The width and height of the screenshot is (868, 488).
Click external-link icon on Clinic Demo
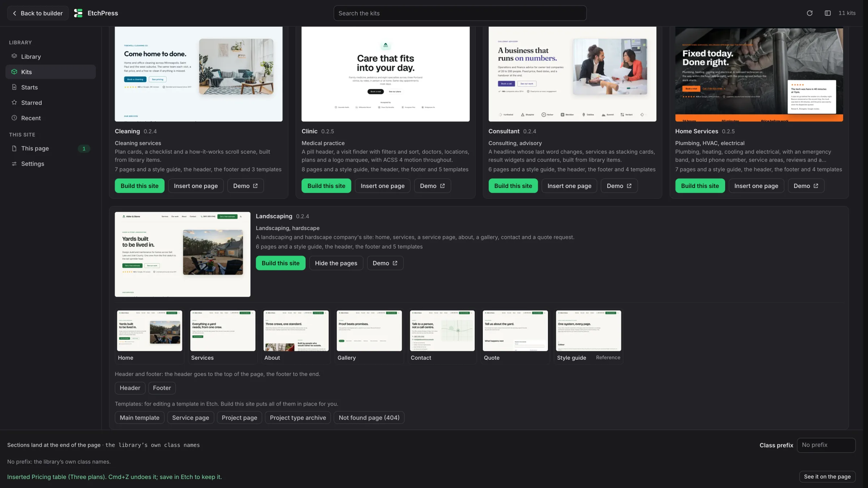442,186
